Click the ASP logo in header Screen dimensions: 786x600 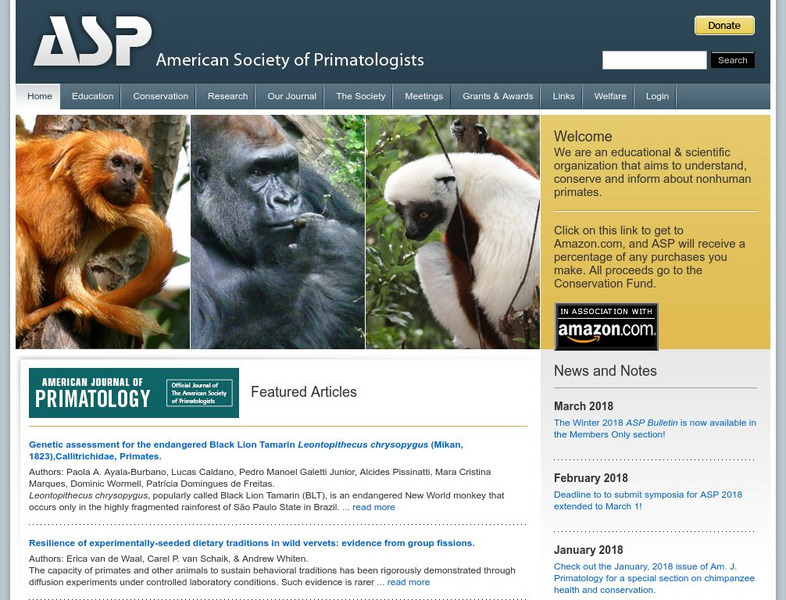click(x=93, y=41)
